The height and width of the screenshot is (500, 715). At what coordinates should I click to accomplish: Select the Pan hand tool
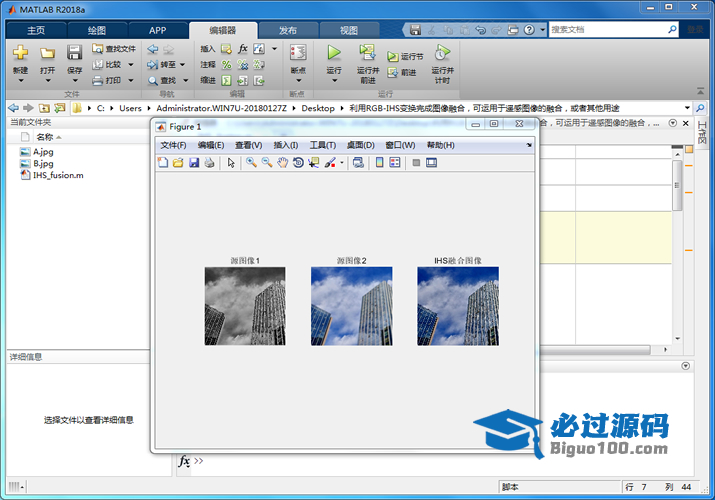point(283,163)
